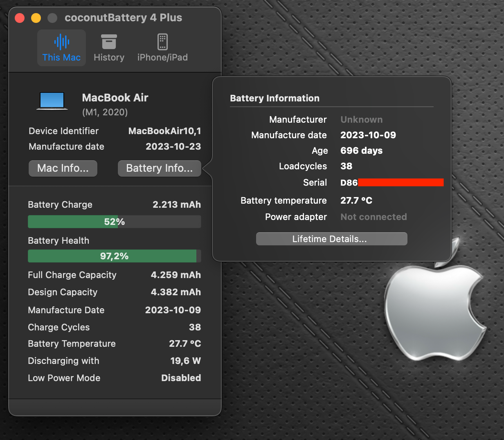The width and height of the screenshot is (504, 440).
Task: Click the MacBook Air laptop icon
Action: click(52, 101)
